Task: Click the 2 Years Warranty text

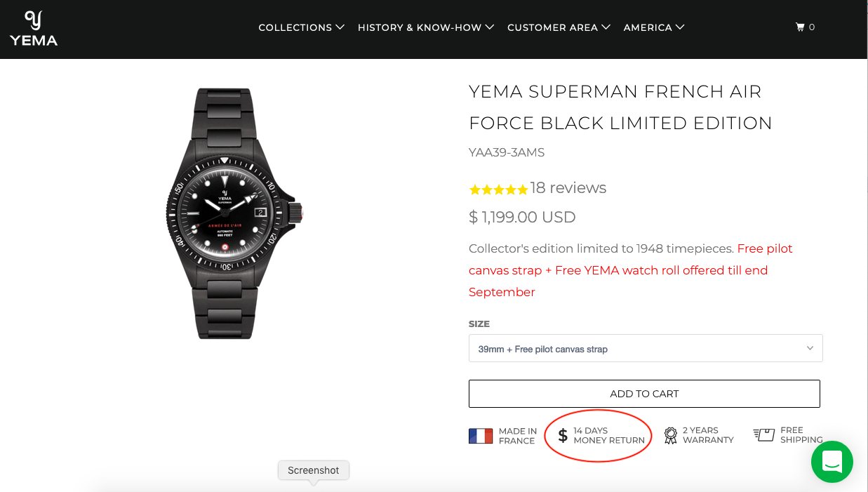Action: pyautogui.click(x=708, y=435)
